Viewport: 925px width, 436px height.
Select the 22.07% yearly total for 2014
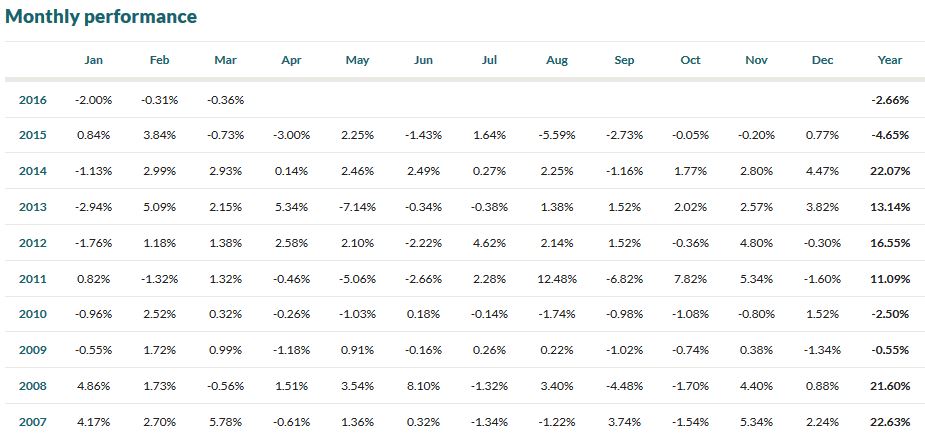pyautogui.click(x=889, y=171)
